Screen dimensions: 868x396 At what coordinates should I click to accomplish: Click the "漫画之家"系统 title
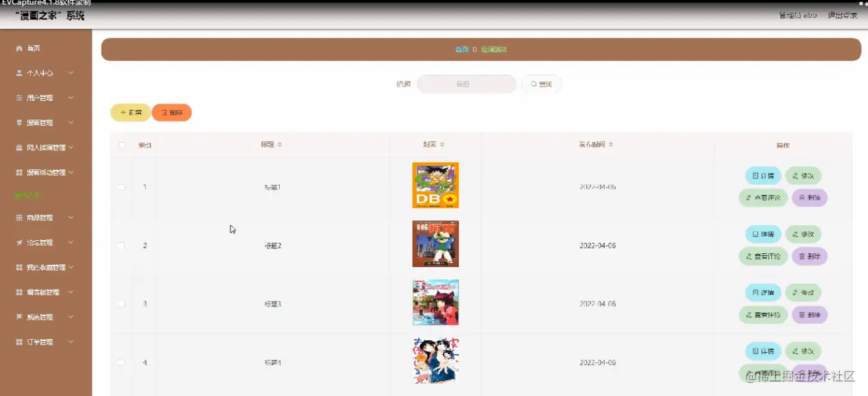point(49,16)
